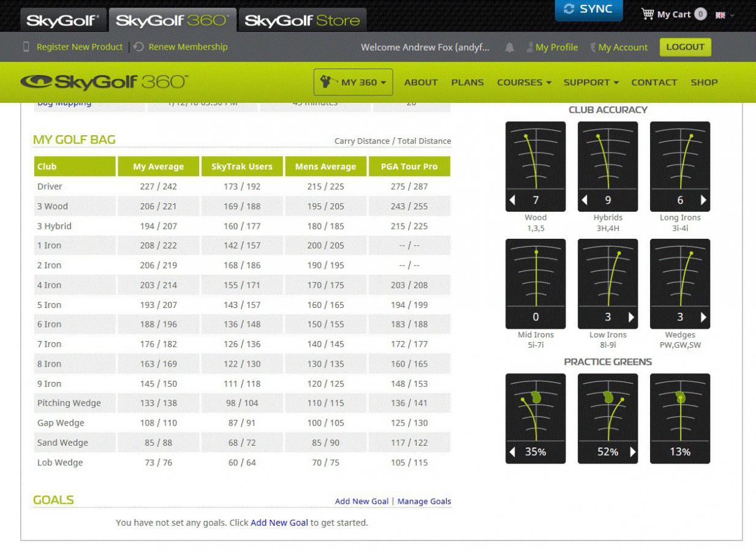Screen dimensions: 756x551
Task: Click the Add New Goal header link
Action: click(x=361, y=501)
